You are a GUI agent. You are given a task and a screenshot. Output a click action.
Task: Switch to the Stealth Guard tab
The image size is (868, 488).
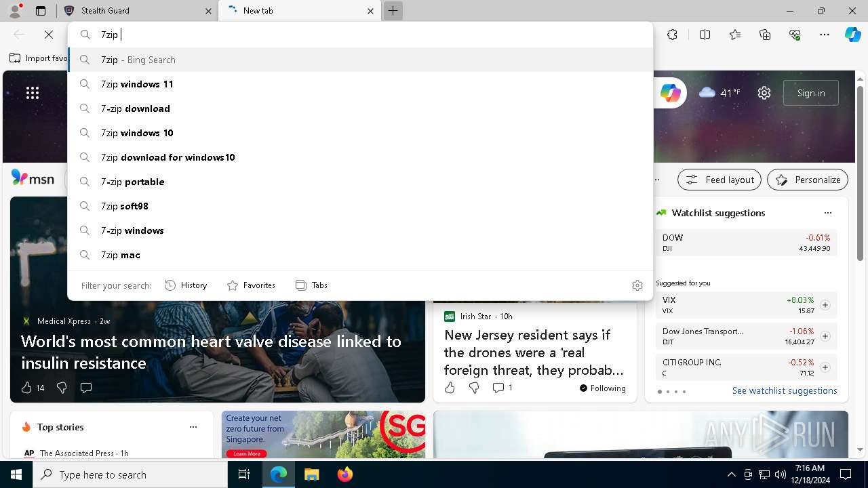tap(138, 11)
